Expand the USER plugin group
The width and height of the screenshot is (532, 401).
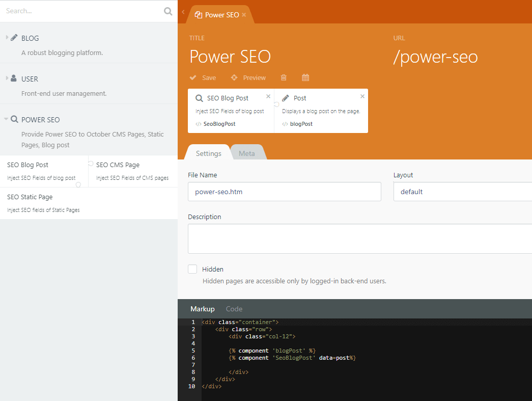(x=7, y=78)
